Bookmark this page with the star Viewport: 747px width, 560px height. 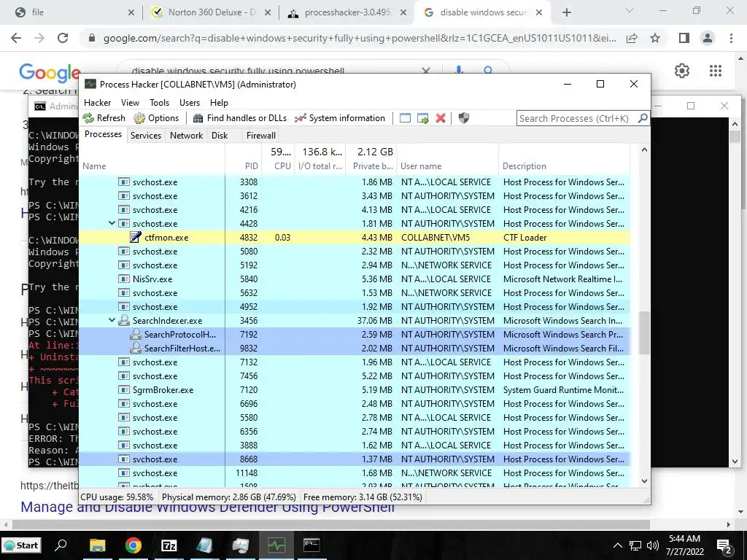point(655,38)
